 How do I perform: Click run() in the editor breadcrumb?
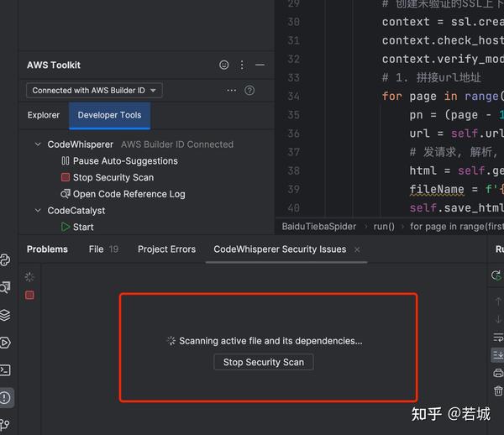point(384,227)
